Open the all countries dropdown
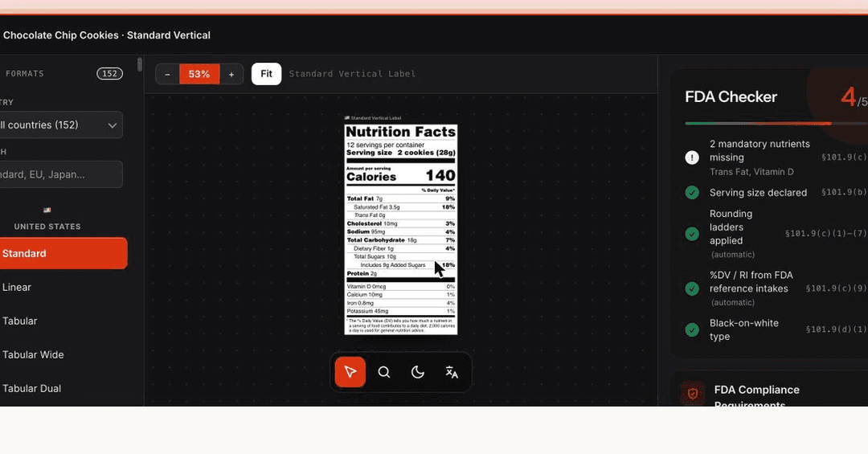The width and height of the screenshot is (868, 454). click(59, 125)
